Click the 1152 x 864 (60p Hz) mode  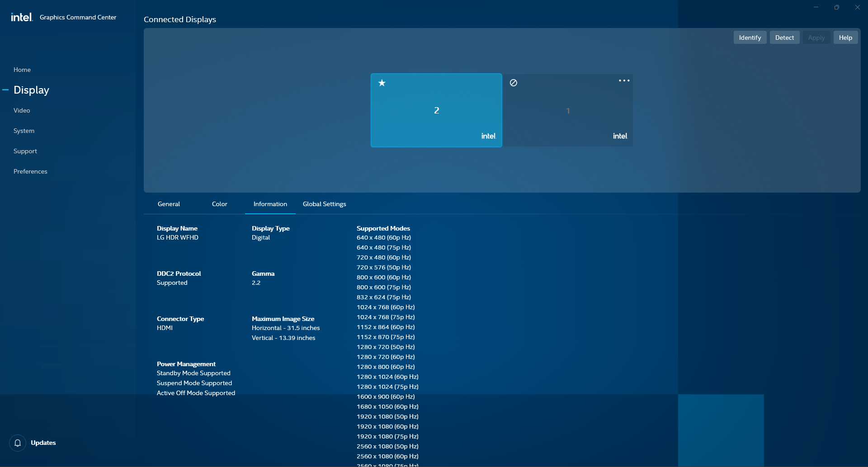pos(386,327)
